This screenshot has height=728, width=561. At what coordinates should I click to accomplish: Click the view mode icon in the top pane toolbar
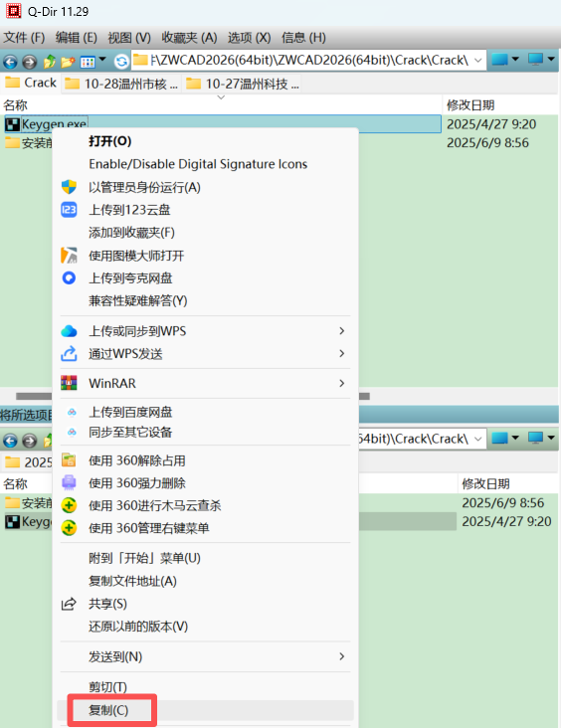click(x=88, y=61)
